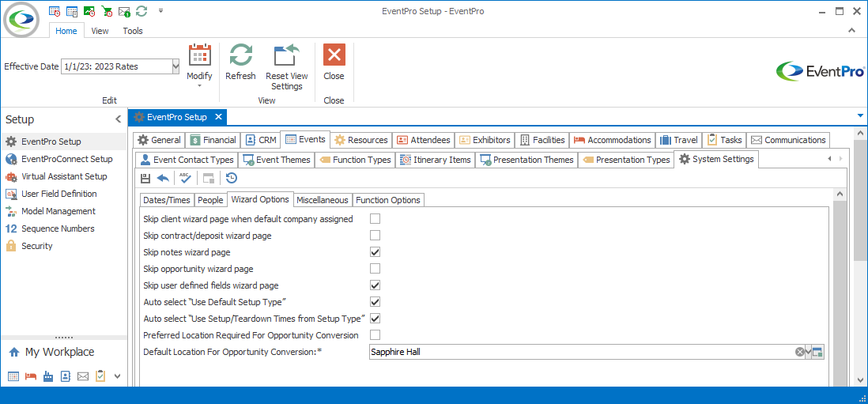Image resolution: width=868 pixels, height=404 pixels.
Task: Click Reset View Settings in ribbon
Action: point(287,67)
